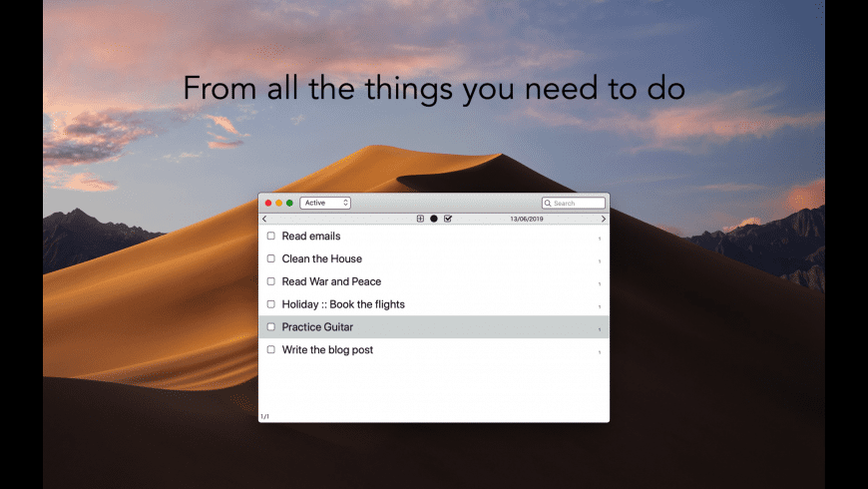Check off the Read emails task
The width and height of the screenshot is (868, 489).
tap(270, 236)
